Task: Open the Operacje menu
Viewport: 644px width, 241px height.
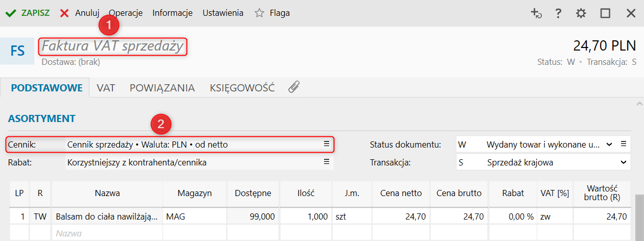Action: pyautogui.click(x=126, y=13)
